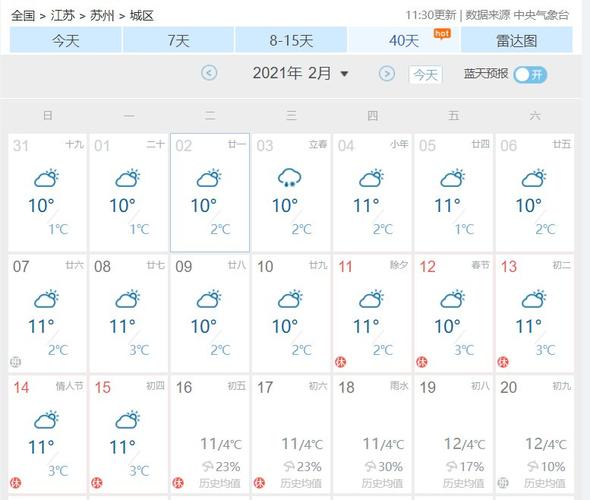Viewport: 590px width, 500px height.
Task: Click the cloudy icon on day 11
Action: coord(371,299)
